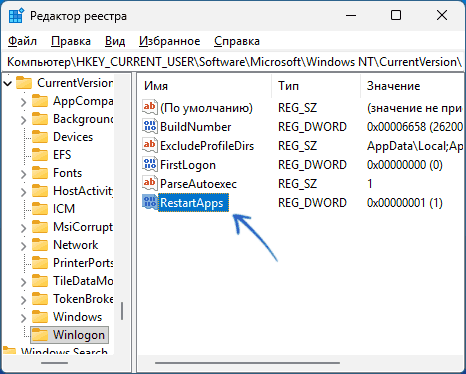The height and width of the screenshot is (374, 466).
Task: Click the values pane horizontal scrollbar thumb
Action: [x=247, y=363]
